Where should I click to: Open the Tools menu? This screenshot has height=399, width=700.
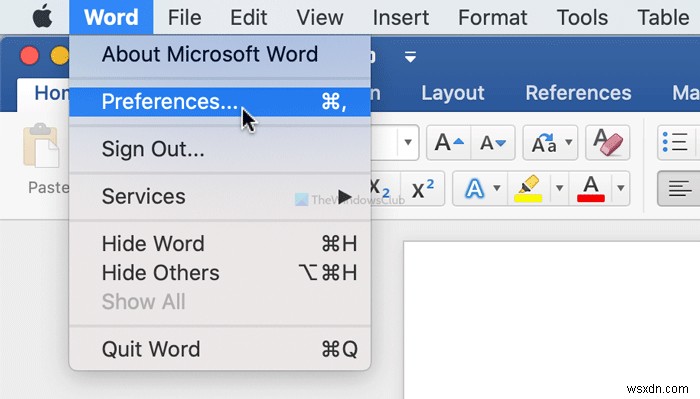point(582,17)
